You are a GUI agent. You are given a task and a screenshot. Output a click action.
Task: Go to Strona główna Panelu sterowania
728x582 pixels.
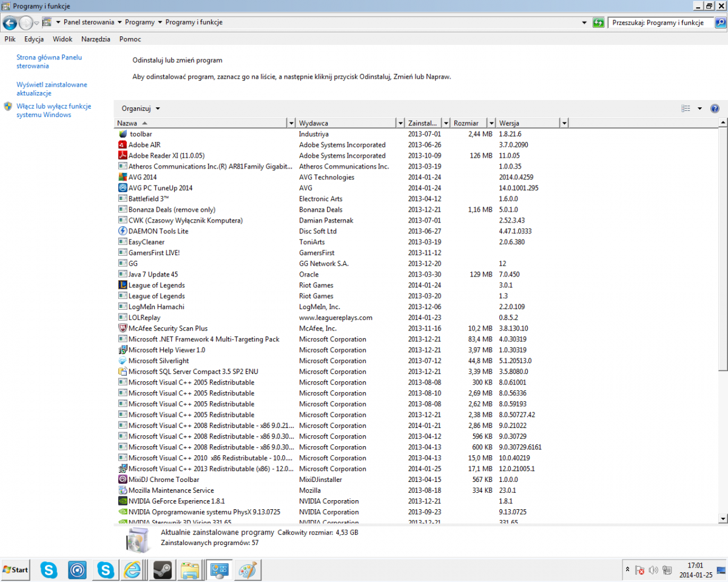(x=49, y=62)
